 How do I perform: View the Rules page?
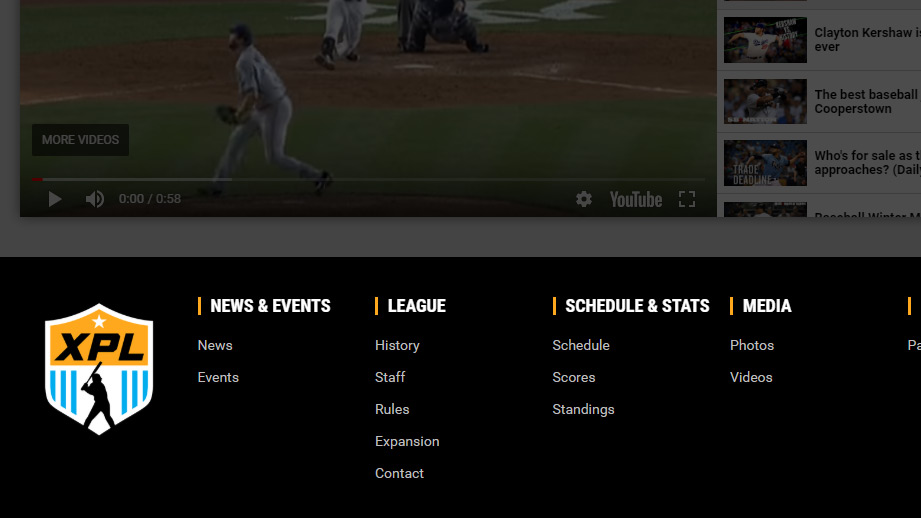tap(392, 409)
